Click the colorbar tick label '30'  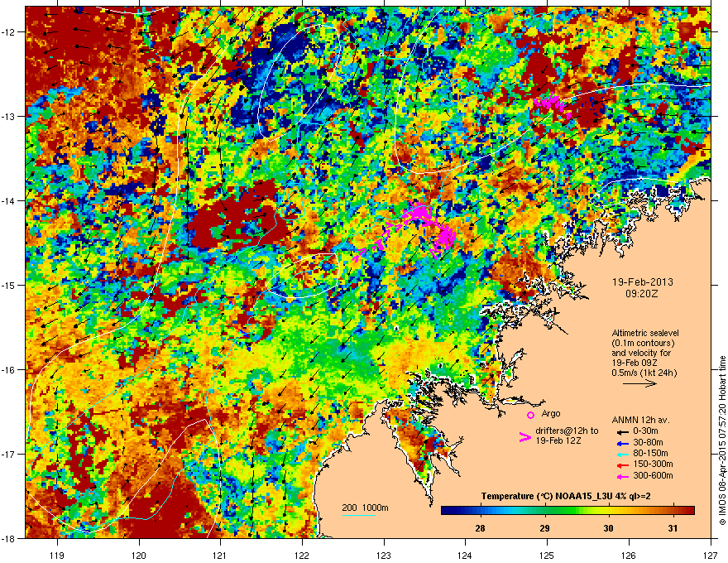[608, 527]
